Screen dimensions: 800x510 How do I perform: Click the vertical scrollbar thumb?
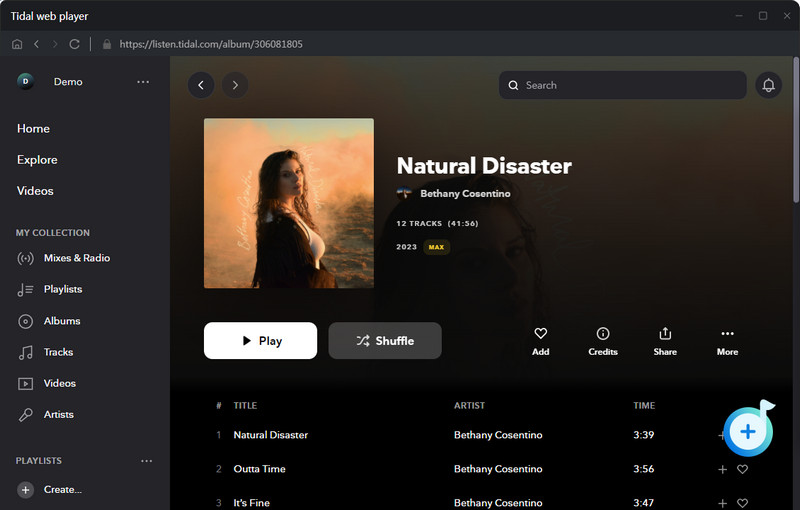click(796, 130)
